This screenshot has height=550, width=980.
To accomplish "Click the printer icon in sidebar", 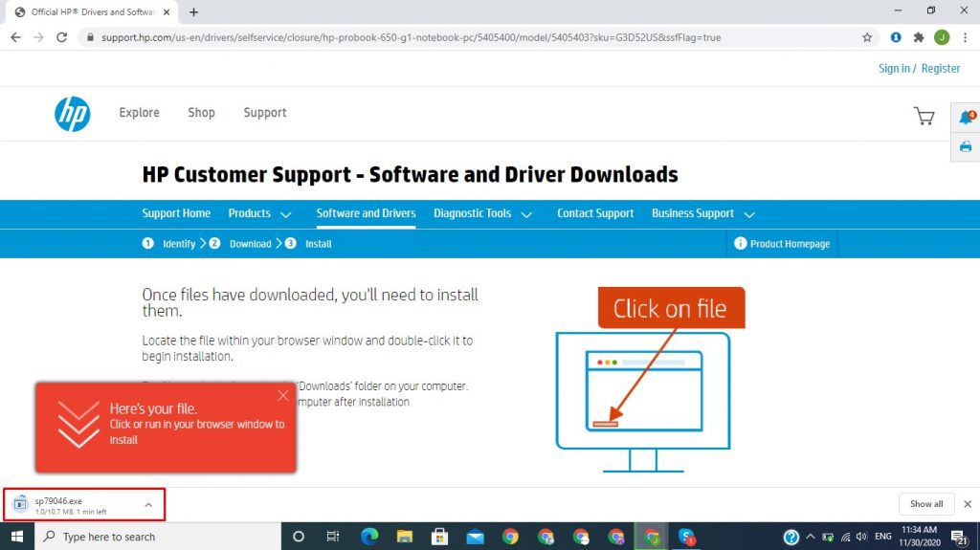I will (966, 146).
